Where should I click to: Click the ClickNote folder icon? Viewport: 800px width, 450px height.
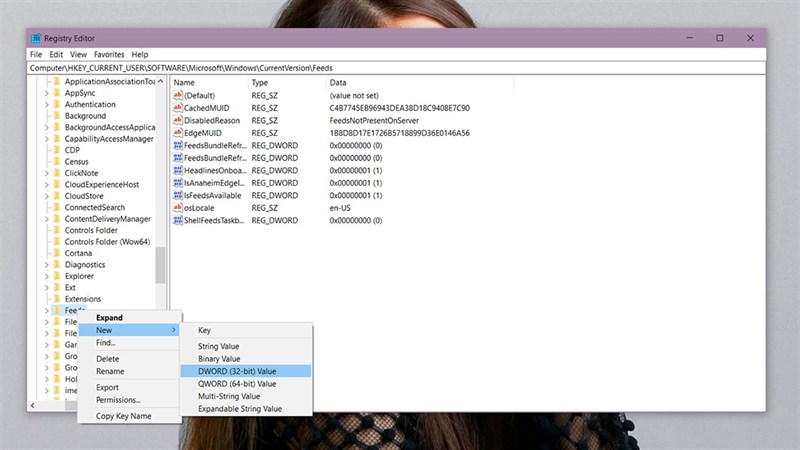pos(57,173)
